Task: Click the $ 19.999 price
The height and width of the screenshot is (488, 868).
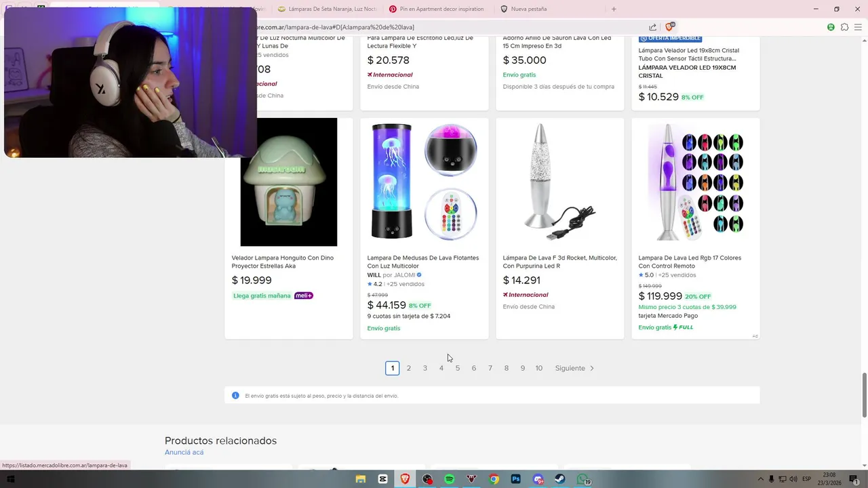Action: 252,281
